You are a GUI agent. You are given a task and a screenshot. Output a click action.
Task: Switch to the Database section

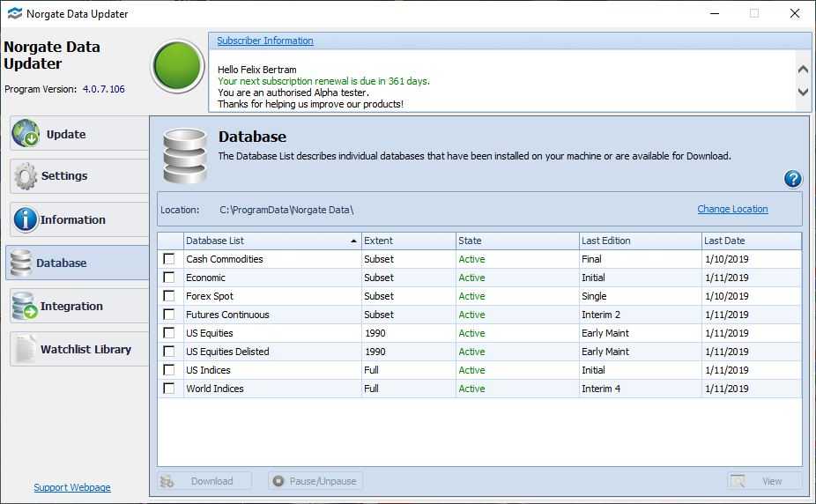coord(78,263)
